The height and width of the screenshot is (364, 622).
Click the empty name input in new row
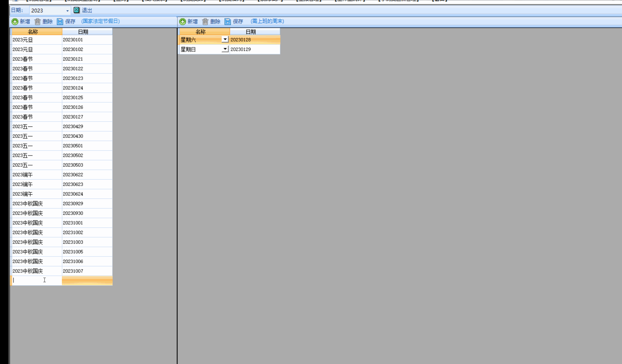point(36,280)
